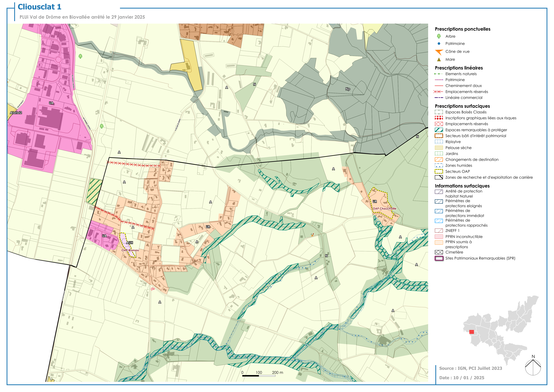This screenshot has width=554, height=392.
Task: Click the Espaces Boisés Classés legend box
Action: 439,112
